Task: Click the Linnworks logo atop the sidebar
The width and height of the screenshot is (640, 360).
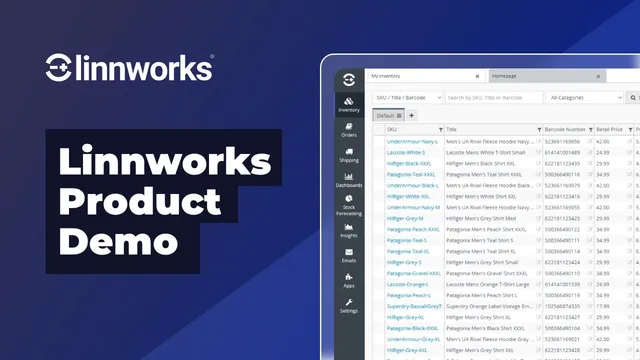Action: [x=349, y=80]
